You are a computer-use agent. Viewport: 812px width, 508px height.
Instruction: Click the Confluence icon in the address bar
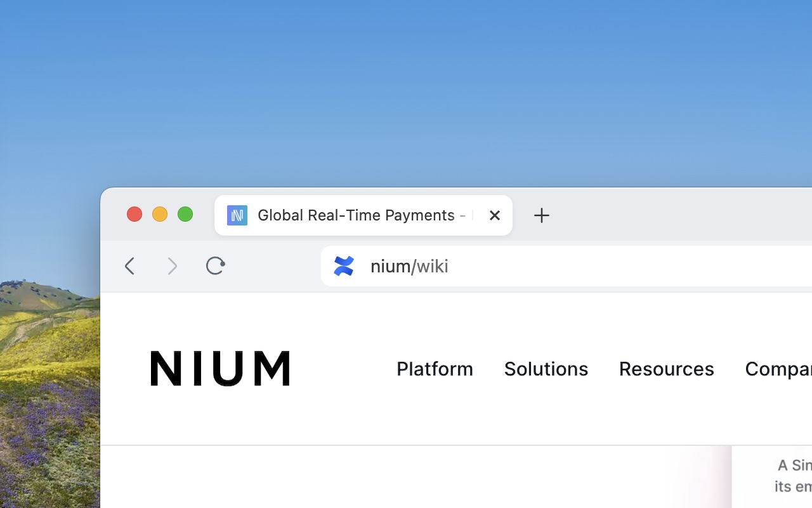[343, 266]
